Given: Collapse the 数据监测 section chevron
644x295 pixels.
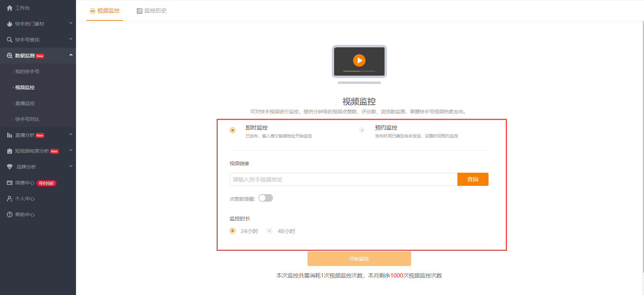Looking at the screenshot, I should click(71, 55).
